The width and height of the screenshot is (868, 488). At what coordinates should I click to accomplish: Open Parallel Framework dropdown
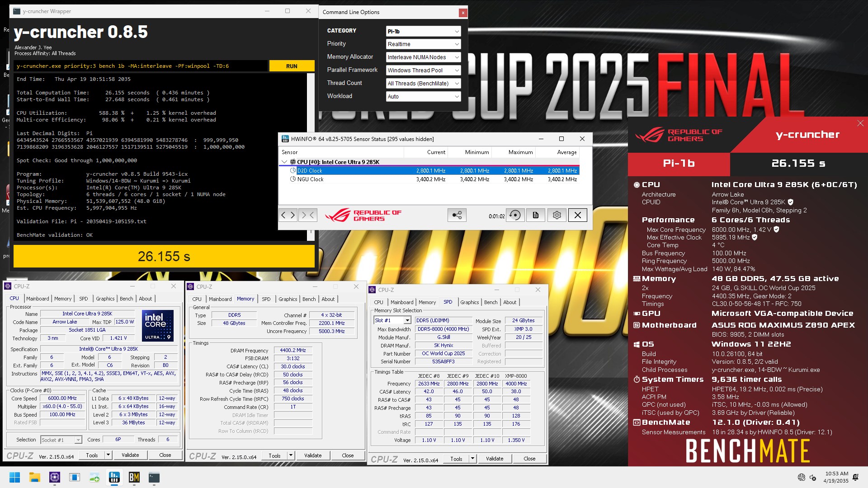point(424,70)
